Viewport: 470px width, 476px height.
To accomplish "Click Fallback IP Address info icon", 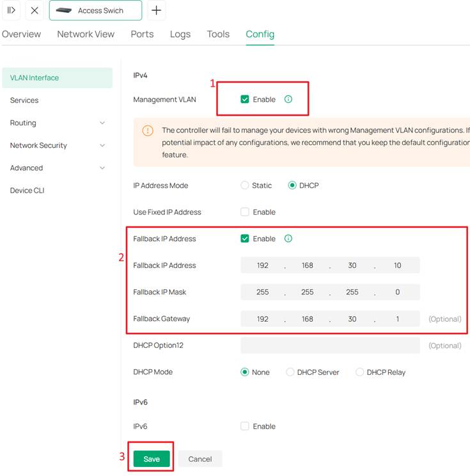I will click(288, 239).
